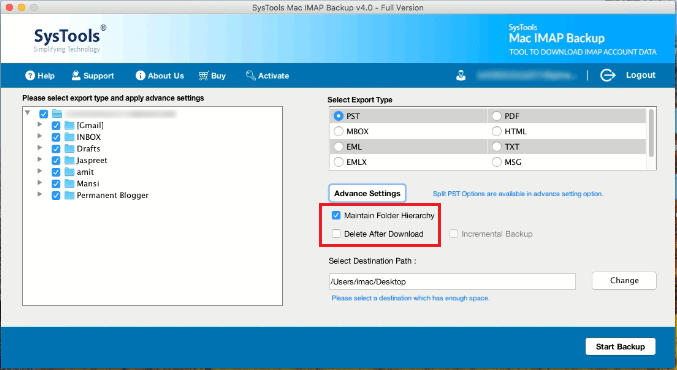This screenshot has width=677, height=370.
Task: Click the Logout label
Action: [641, 75]
